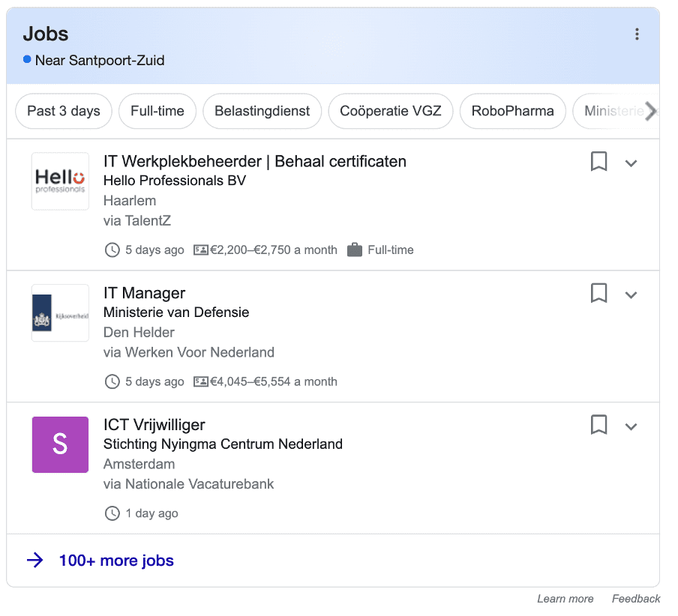Open the Rijksoverheid logo thumbnail
Screen dimensions: 678x616
pyautogui.click(x=60, y=313)
